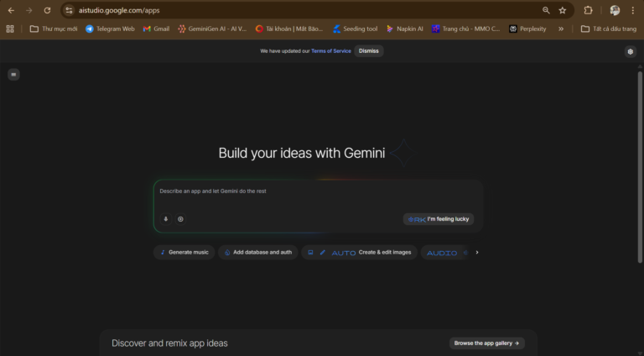Click the add attachment plus icon
The height and width of the screenshot is (356, 644).
[x=180, y=219]
